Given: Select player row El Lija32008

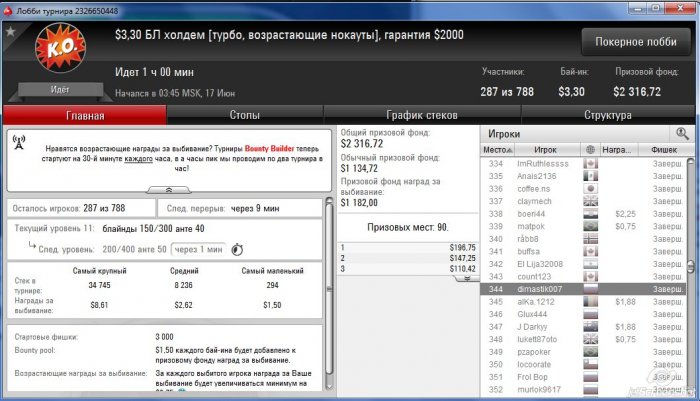Looking at the screenshot, I should tap(583, 264).
